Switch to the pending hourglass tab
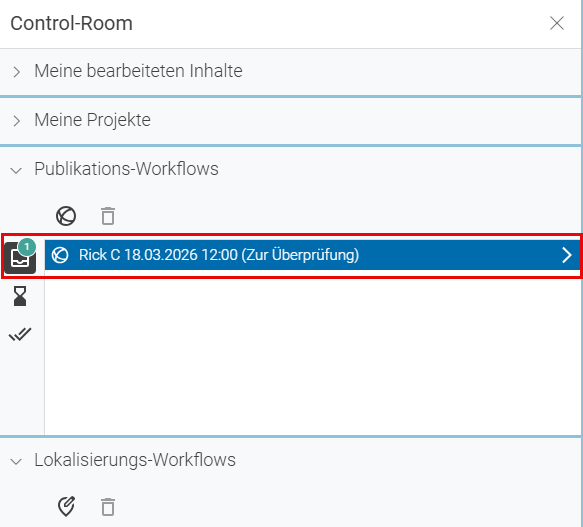 20,296
